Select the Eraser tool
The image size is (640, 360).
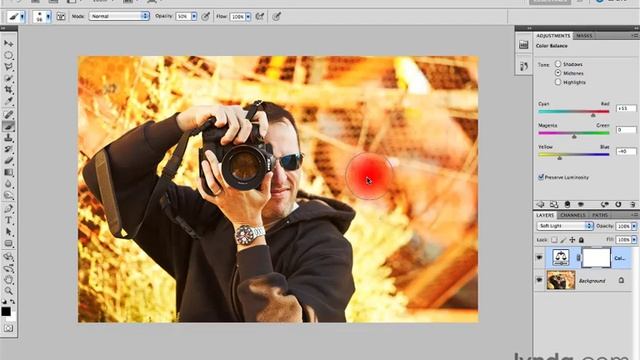tap(9, 161)
